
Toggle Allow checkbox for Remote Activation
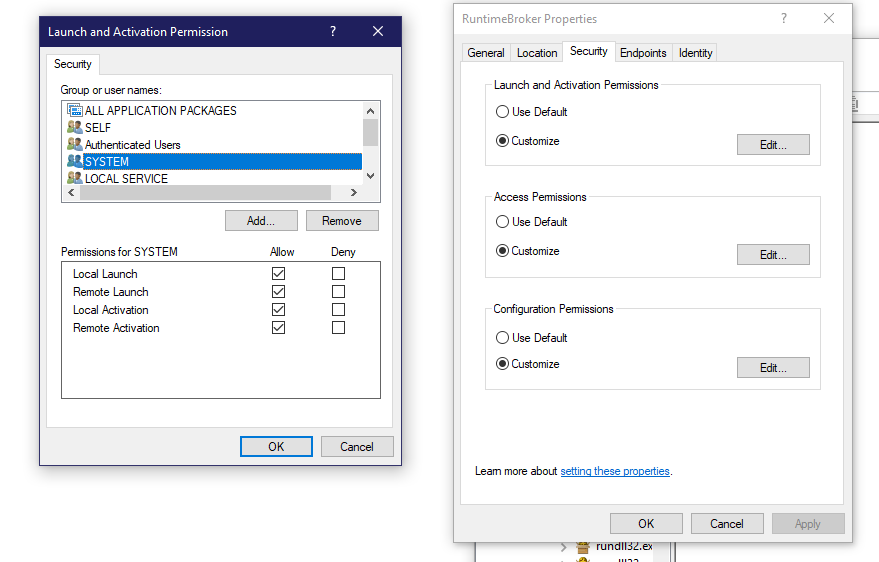[278, 327]
